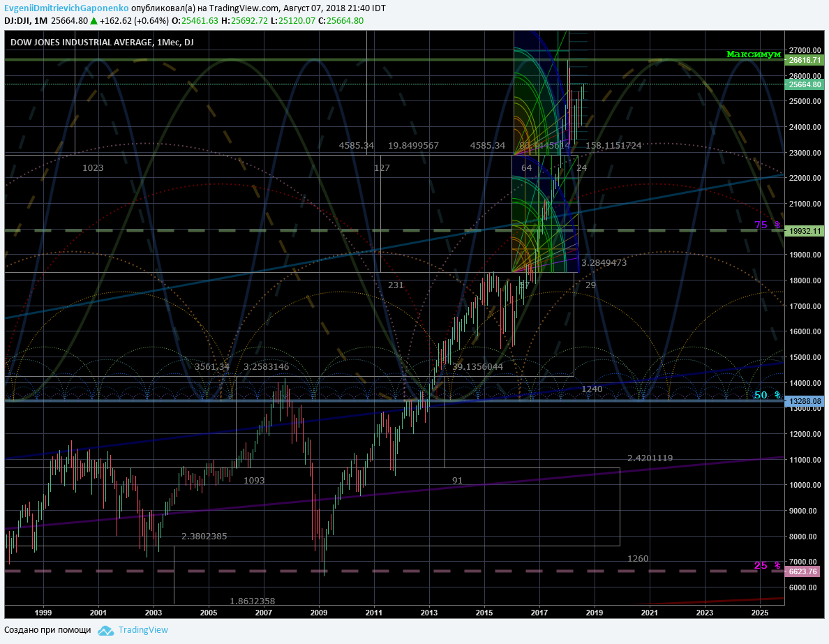829x644 pixels.
Task: Click the high value H:25692.72
Action: click(x=244, y=21)
